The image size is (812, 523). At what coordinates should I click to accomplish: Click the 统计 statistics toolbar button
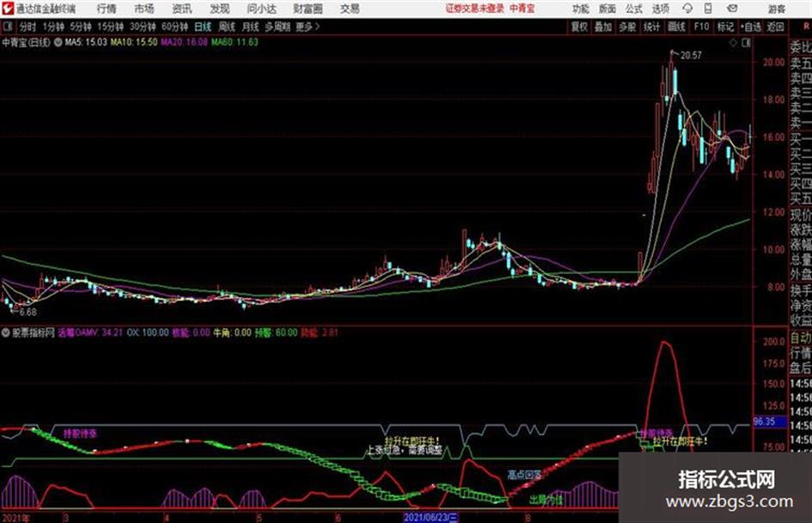pos(651,27)
